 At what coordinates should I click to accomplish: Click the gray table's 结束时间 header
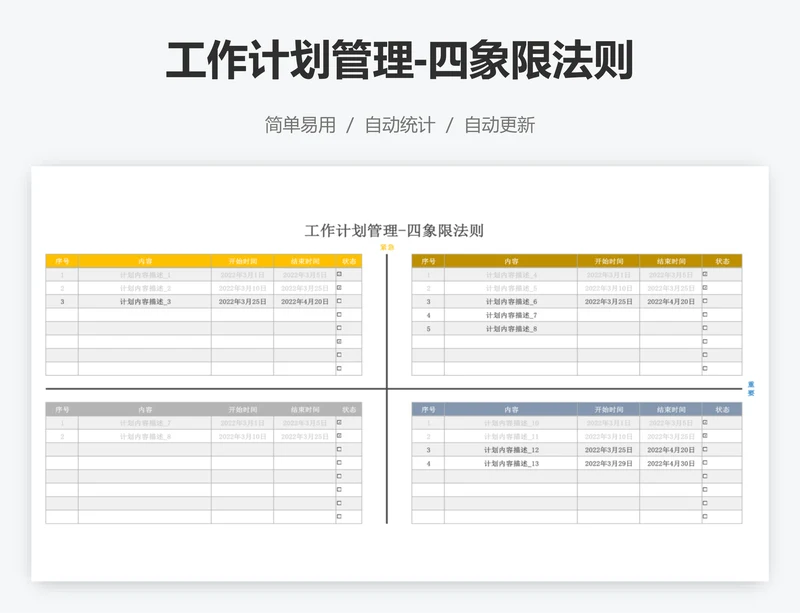tap(305, 409)
